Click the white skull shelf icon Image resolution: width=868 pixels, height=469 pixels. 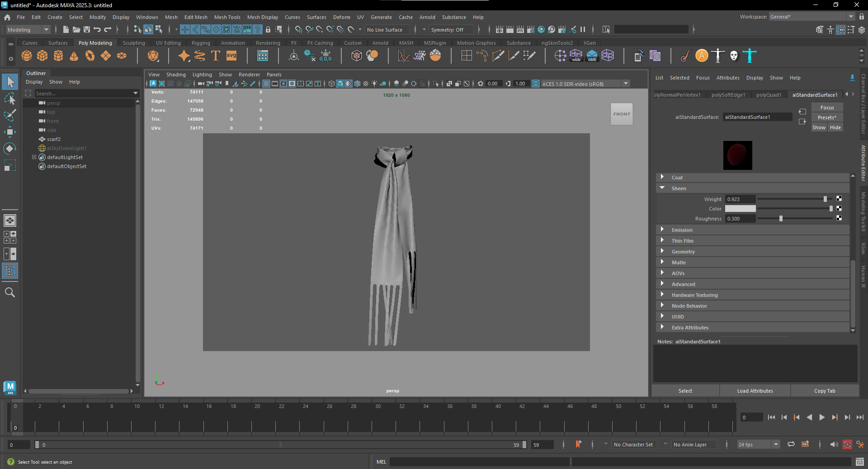(x=733, y=56)
